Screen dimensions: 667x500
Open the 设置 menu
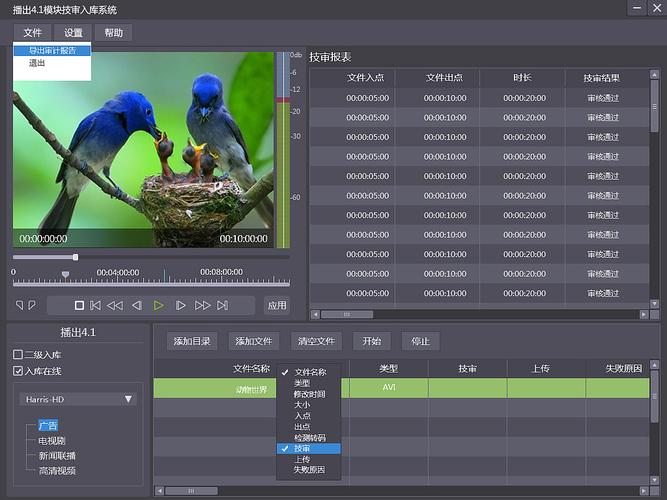(x=73, y=33)
